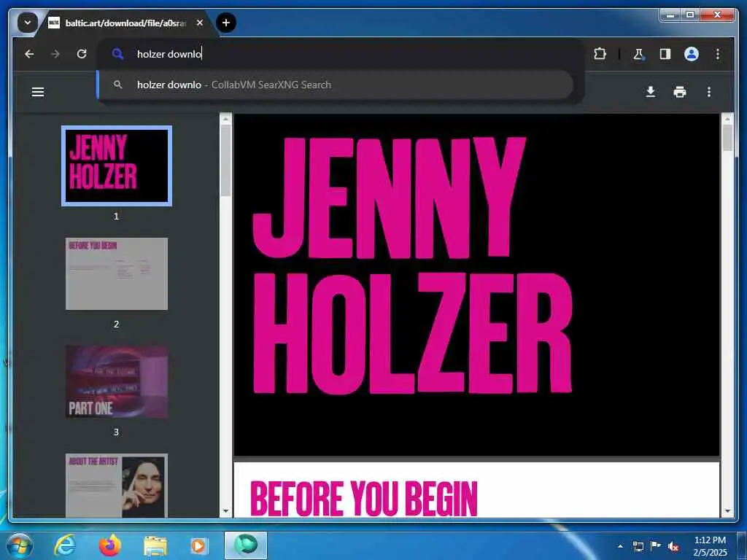Download the PDF file

point(650,92)
